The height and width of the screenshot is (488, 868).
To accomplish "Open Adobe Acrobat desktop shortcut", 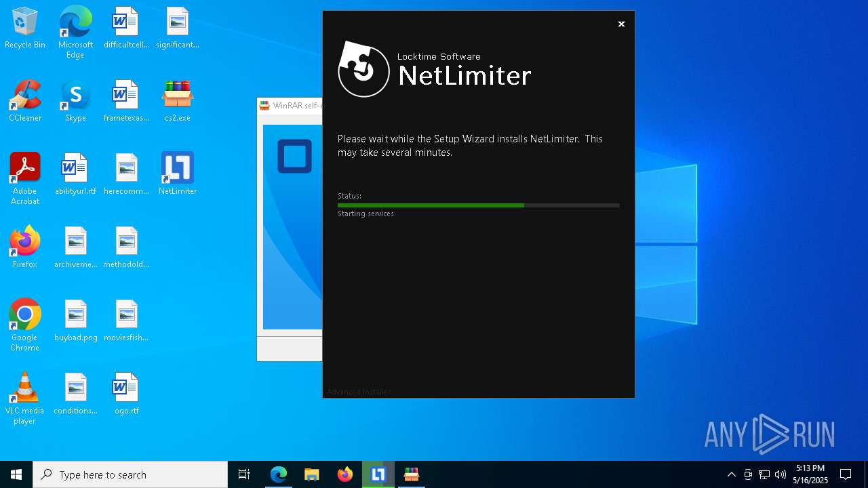I will tap(25, 179).
